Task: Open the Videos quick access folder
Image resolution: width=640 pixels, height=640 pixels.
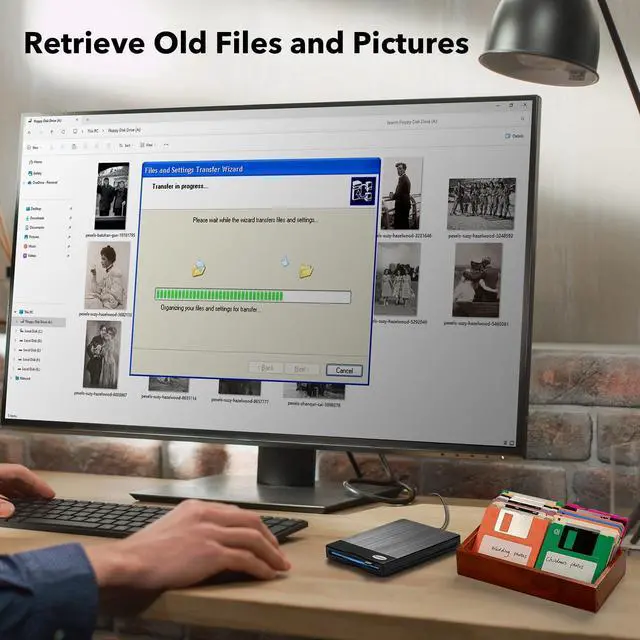Action: point(34,255)
